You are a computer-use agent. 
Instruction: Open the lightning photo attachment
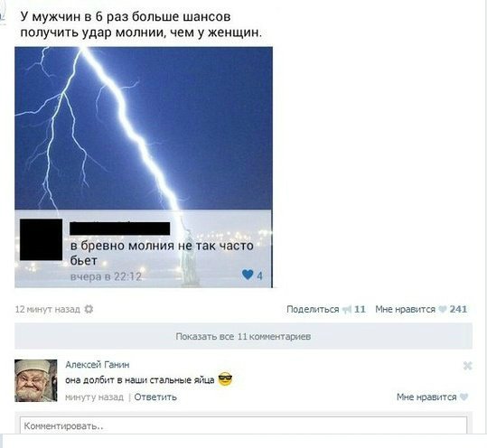pos(144,167)
